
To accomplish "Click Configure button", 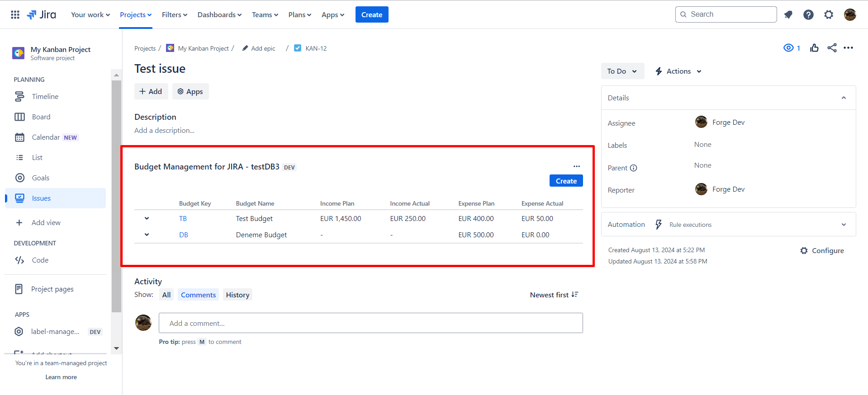I will pos(822,251).
